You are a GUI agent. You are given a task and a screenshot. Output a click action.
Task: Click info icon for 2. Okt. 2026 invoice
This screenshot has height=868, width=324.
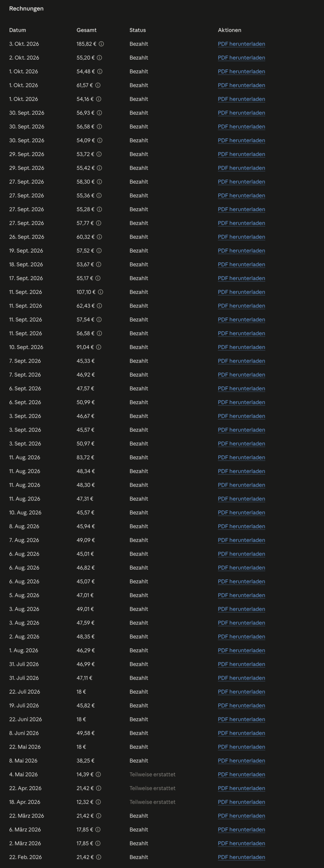(99, 58)
